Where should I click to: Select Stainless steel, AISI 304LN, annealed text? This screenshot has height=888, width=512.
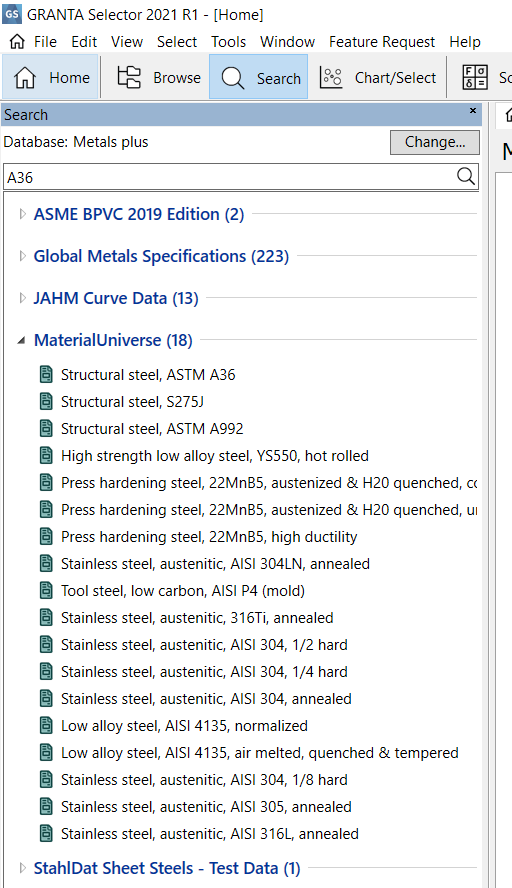215,564
